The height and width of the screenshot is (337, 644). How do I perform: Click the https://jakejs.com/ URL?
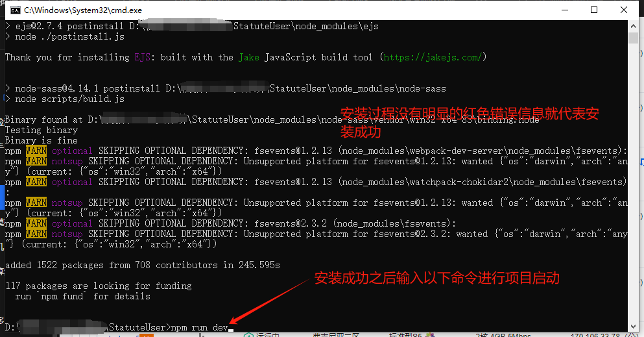pyautogui.click(x=433, y=57)
